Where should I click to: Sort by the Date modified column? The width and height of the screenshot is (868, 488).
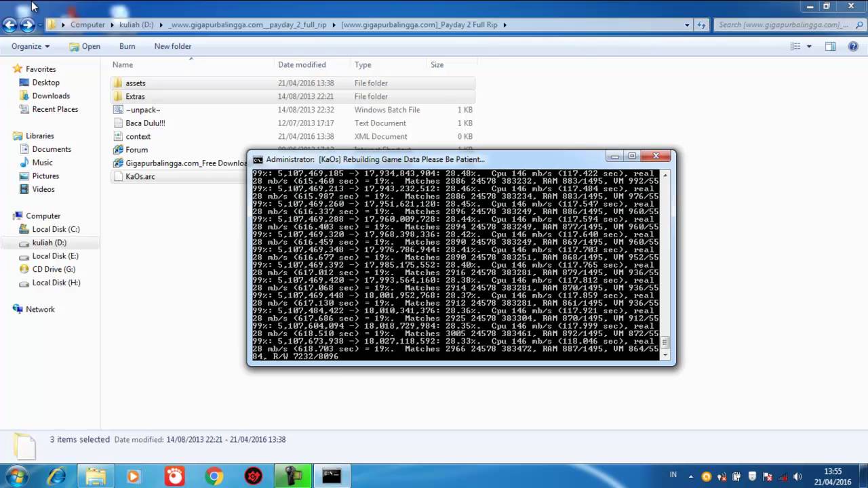click(x=302, y=64)
